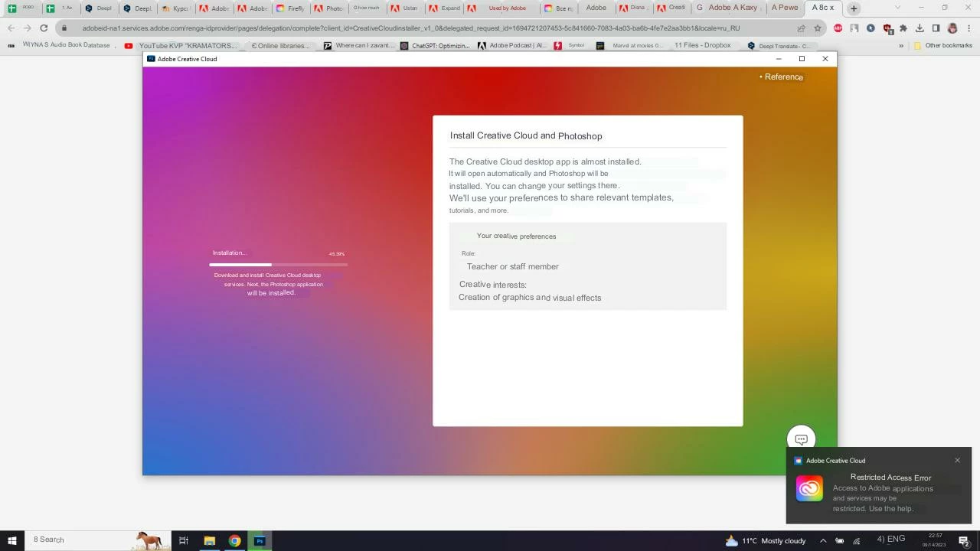
Task: Open the network tray icon
Action: pos(857,540)
